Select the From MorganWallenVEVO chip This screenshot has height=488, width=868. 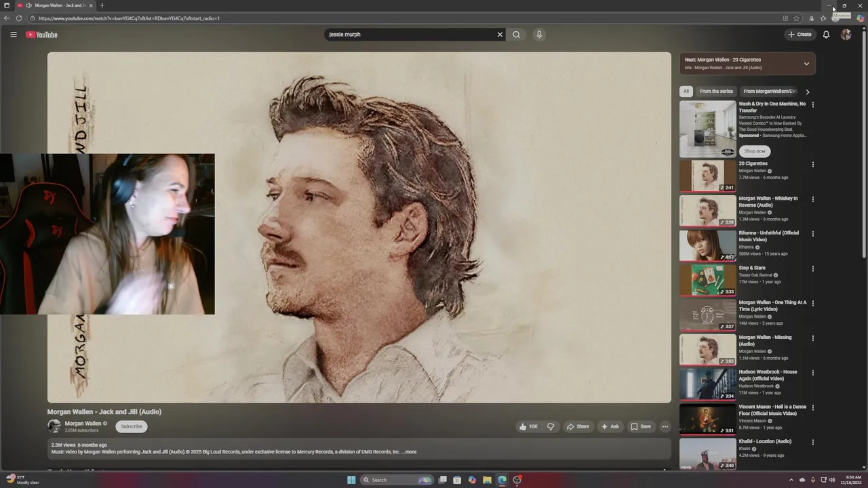click(770, 91)
